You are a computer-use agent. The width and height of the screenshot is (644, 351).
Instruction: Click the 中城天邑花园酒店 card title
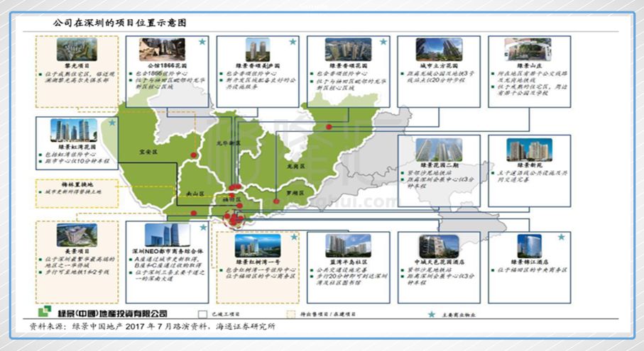439,262
